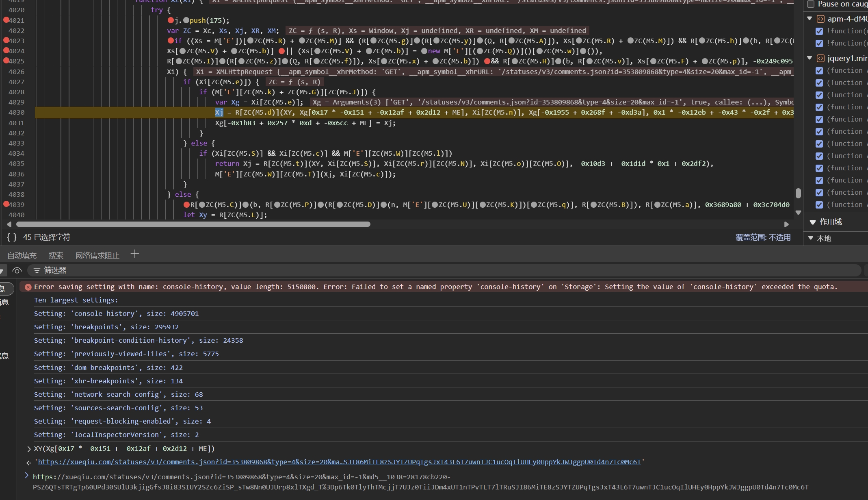The width and height of the screenshot is (868, 500).
Task: Switch to the 搜索 drawer tab
Action: [x=56, y=255]
